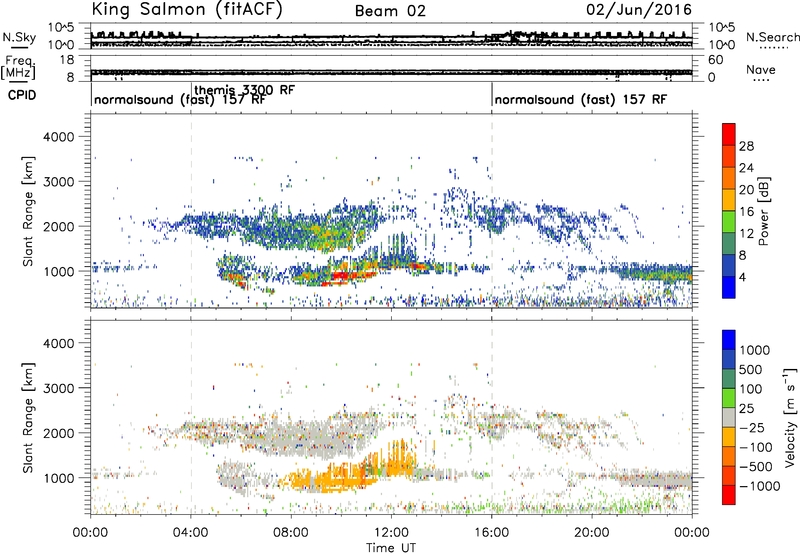Click the '60' tick on the Nave axis
This screenshot has height=554, width=800.
pos(715,60)
